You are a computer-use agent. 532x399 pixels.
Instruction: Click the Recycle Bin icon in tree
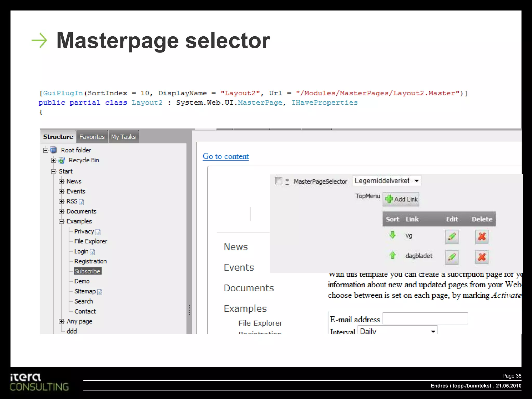point(62,160)
